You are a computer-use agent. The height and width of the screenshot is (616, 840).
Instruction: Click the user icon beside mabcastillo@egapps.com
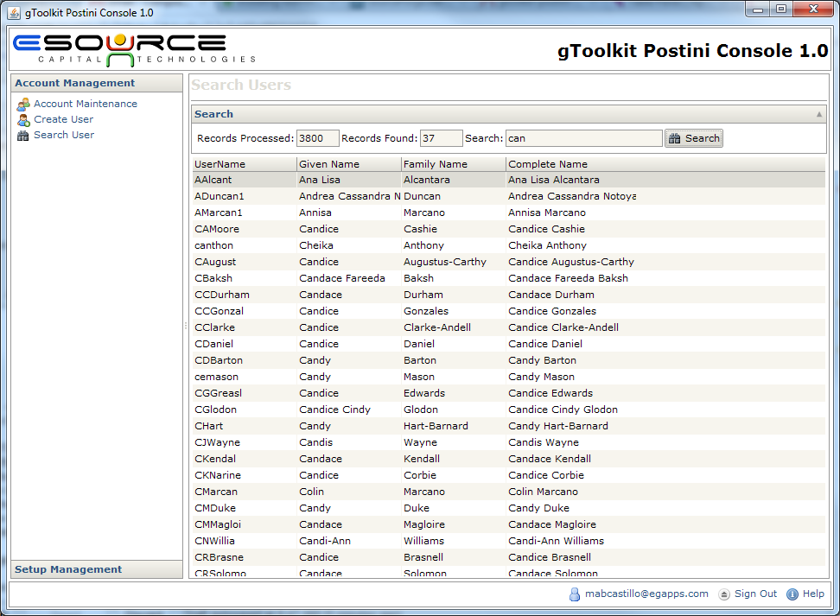[x=575, y=594]
